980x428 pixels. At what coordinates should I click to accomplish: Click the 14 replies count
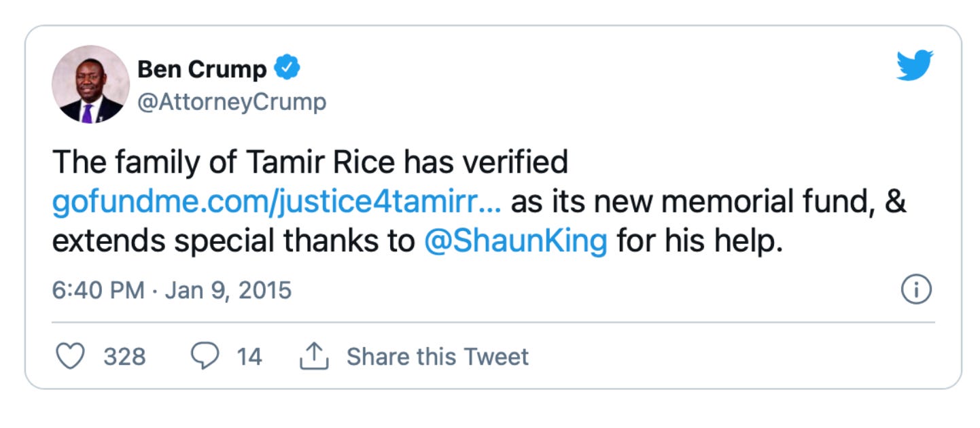(x=249, y=357)
